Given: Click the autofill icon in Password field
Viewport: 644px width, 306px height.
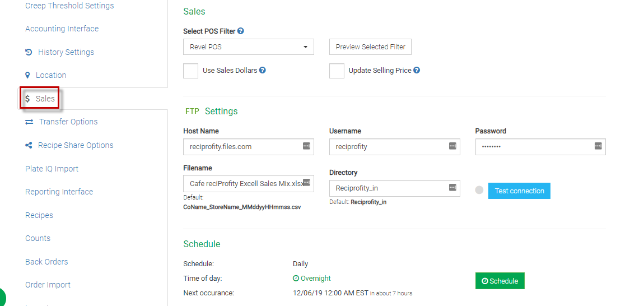Looking at the screenshot, I should click(x=598, y=146).
